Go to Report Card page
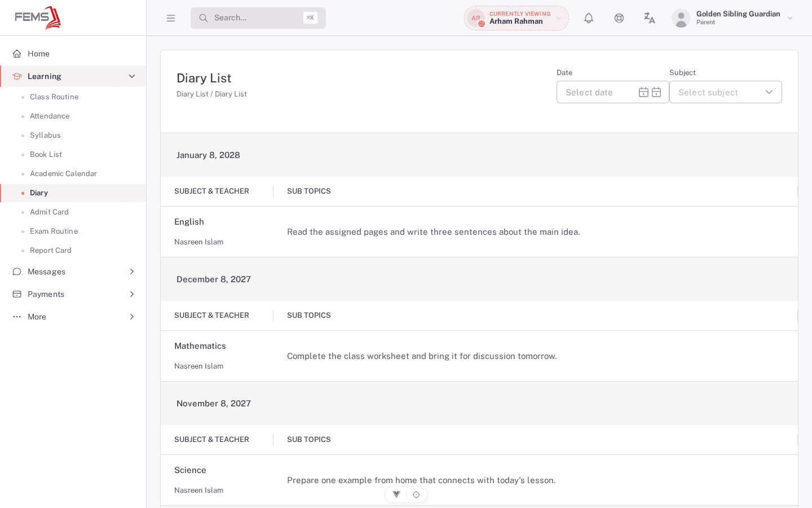The image size is (812, 508). [51, 251]
